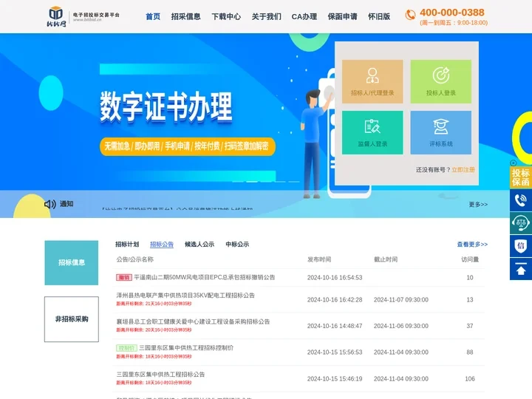Open 三园里东区集中供热工程招标公告
The image size is (532, 399).
click(x=160, y=374)
